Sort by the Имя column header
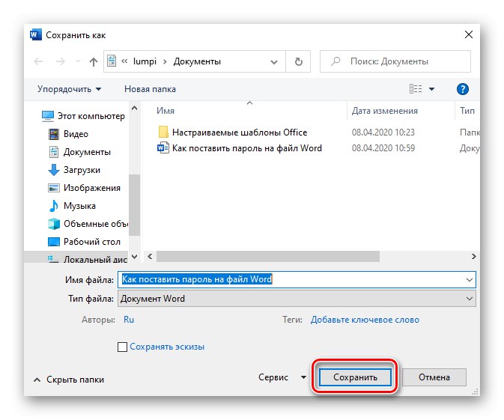 (166, 111)
